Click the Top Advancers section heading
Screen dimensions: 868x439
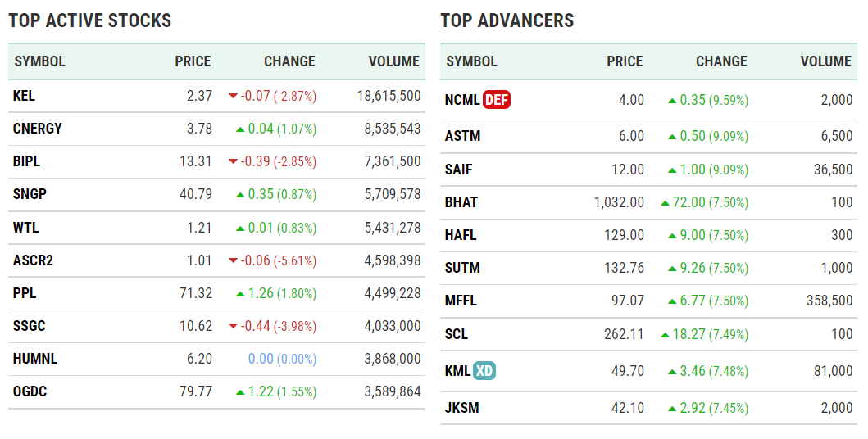pos(507,20)
